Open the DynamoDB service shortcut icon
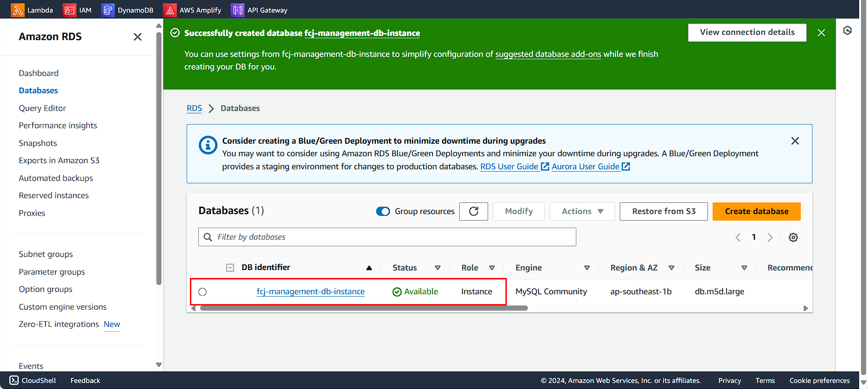 tap(107, 10)
